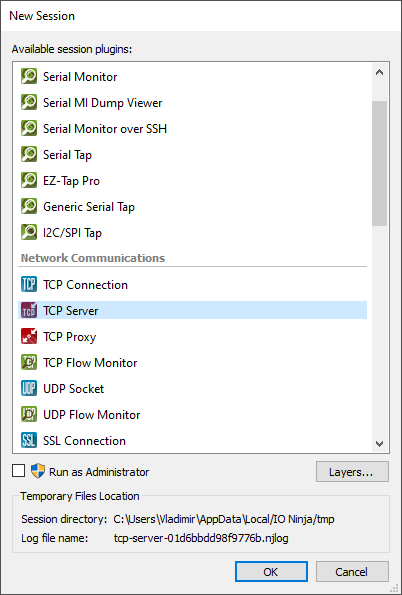Dismiss dialog with the Cancel button
402x595 pixels.
(x=352, y=571)
